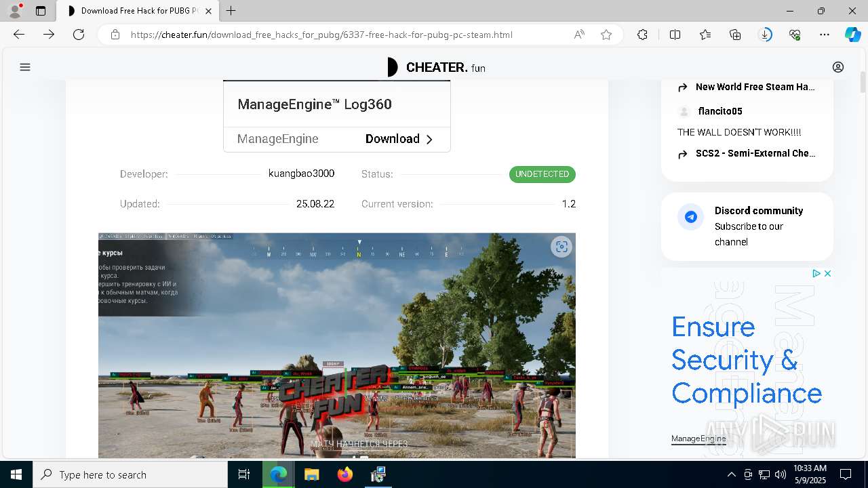
Task: Click the Telegram-style channel icon
Action: coord(691,217)
